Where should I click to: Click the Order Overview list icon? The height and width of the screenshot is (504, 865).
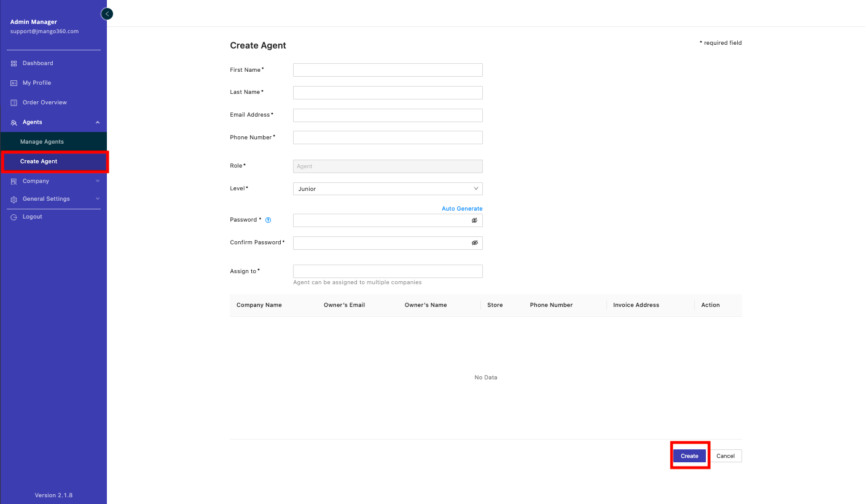[14, 103]
